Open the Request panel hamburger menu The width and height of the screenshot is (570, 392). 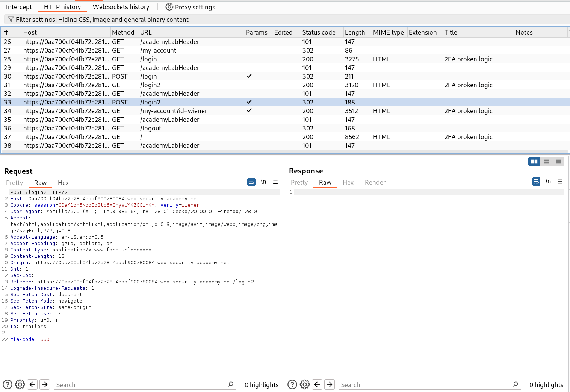[275, 182]
